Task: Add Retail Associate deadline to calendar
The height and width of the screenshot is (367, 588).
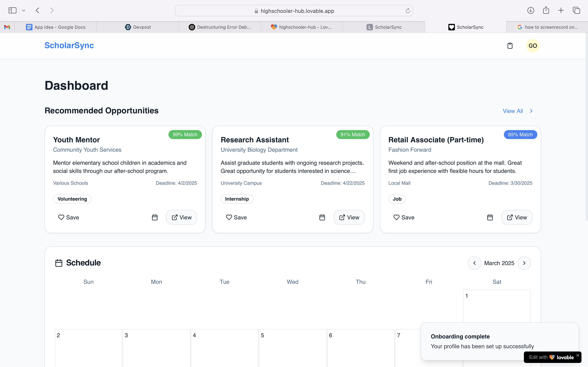Action: point(490,217)
